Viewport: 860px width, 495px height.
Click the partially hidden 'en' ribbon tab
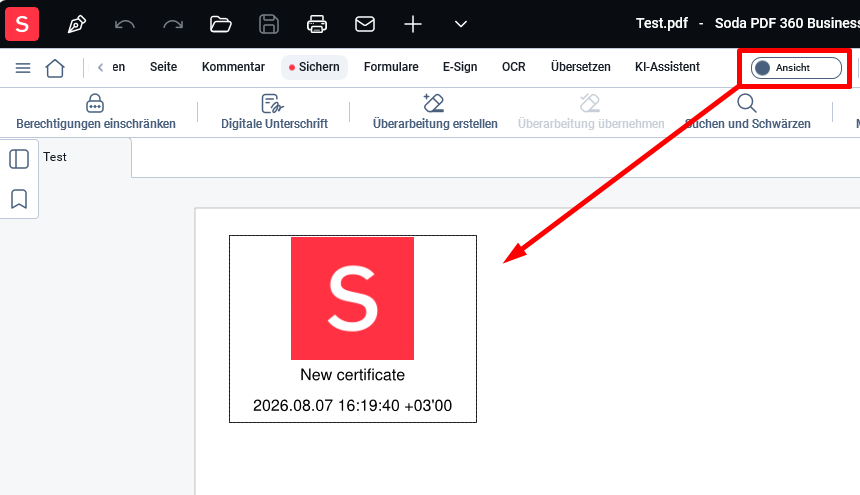tap(118, 67)
